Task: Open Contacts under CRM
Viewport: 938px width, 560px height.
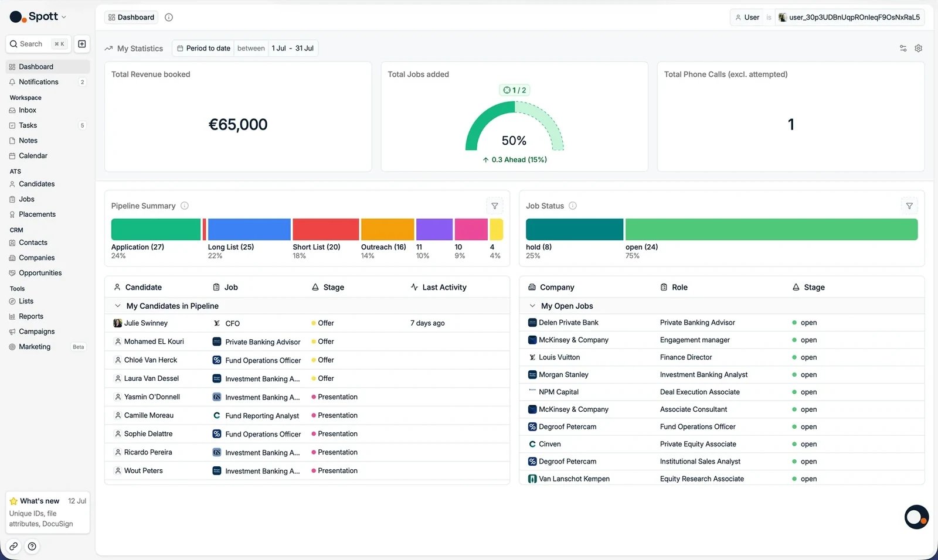Action: coord(47,243)
